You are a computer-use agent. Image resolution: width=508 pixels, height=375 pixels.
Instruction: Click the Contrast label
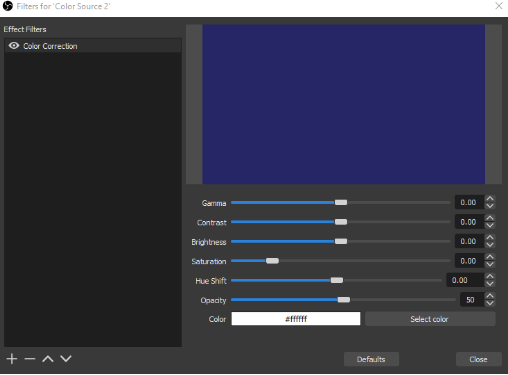pos(212,222)
